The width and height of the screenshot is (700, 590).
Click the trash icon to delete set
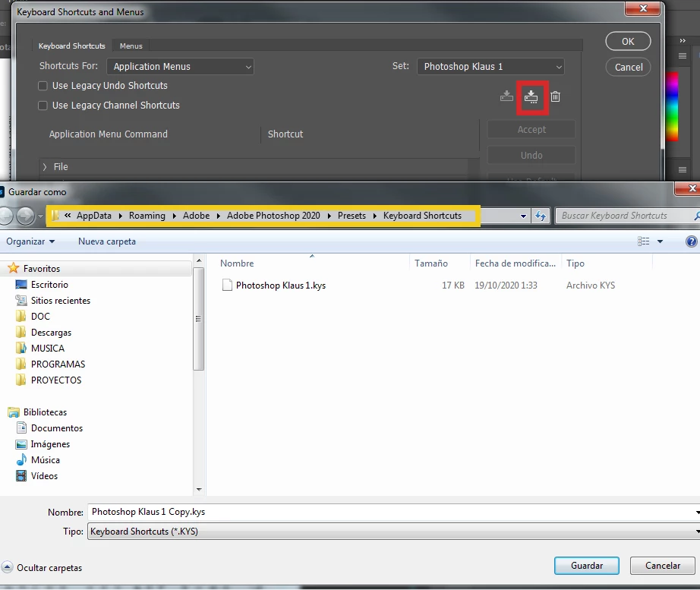(555, 96)
